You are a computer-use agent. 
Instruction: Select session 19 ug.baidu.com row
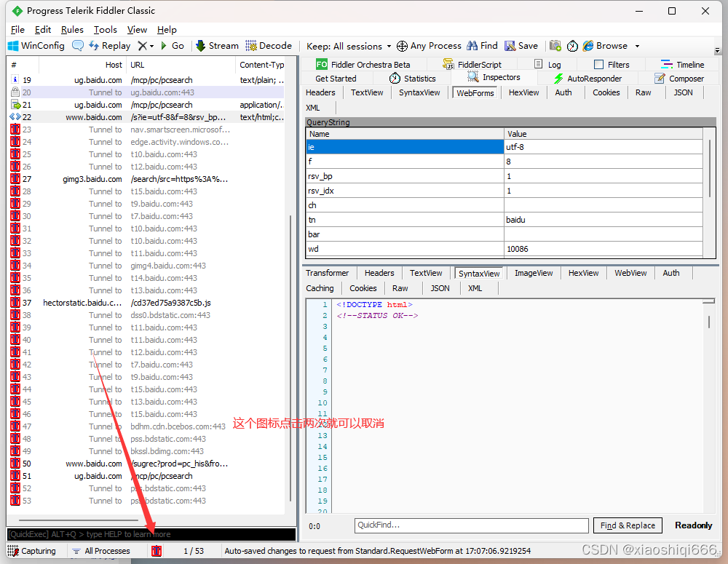(x=147, y=80)
